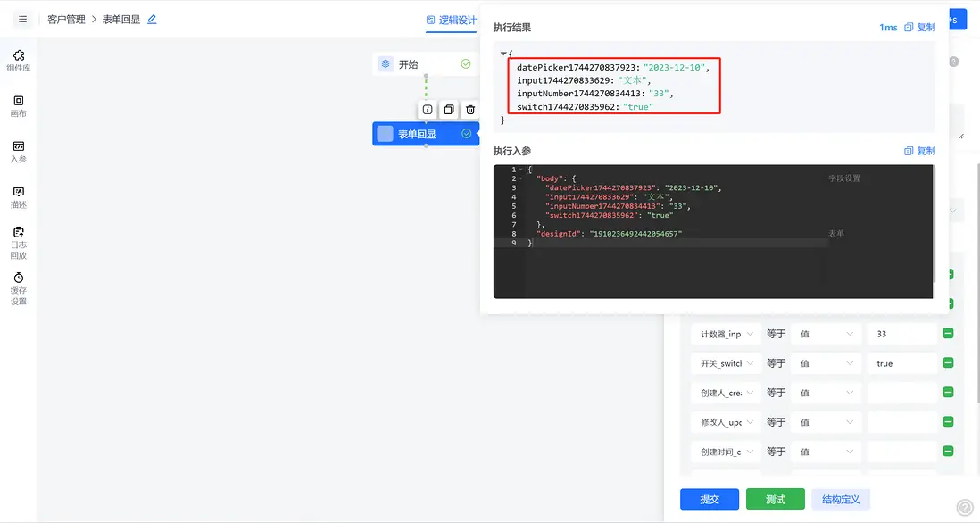The height and width of the screenshot is (523, 980).
Task: Click the inputNumber1744270834413 result key
Action: pyautogui.click(x=579, y=94)
